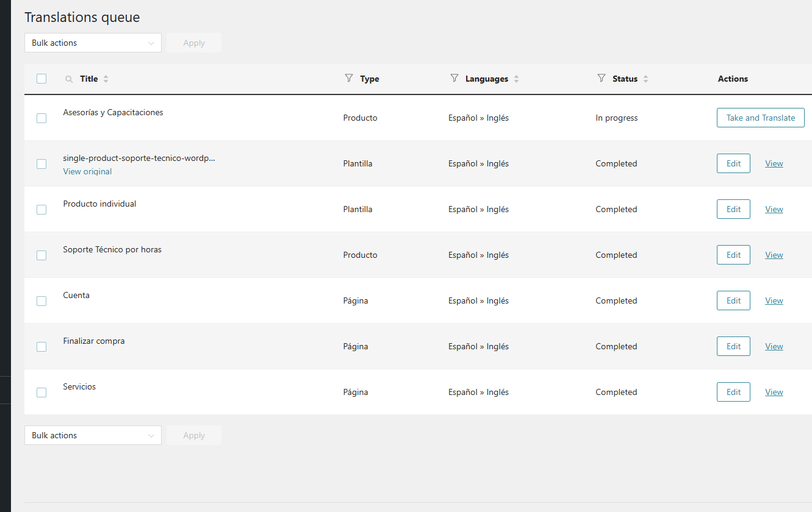Image resolution: width=812 pixels, height=512 pixels.
Task: Click View link for the Servicios page
Action: click(x=774, y=392)
